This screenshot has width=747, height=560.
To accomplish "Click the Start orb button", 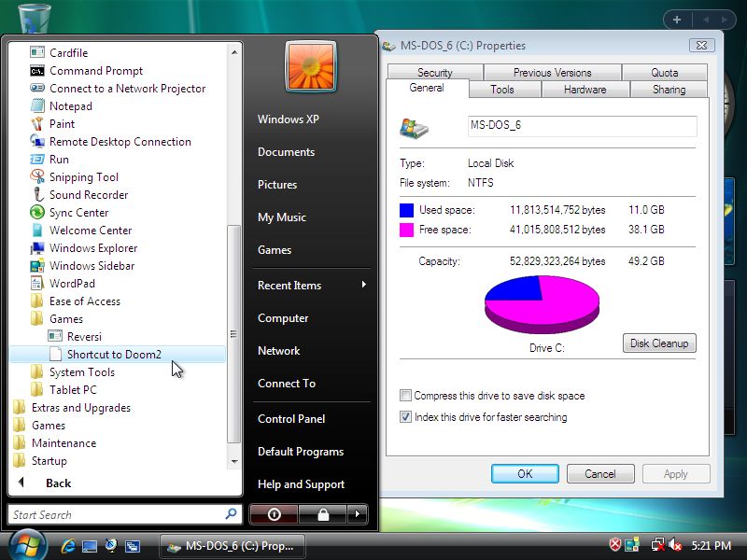I will (27, 546).
